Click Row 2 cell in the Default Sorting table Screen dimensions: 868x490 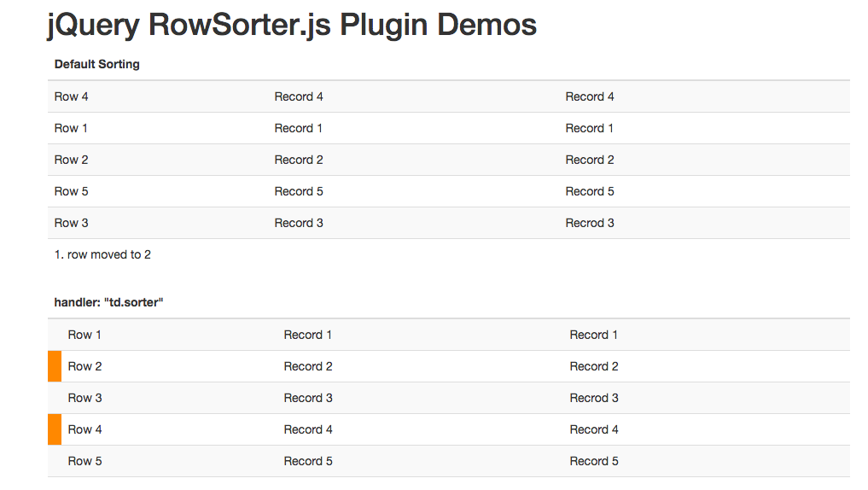coord(72,160)
